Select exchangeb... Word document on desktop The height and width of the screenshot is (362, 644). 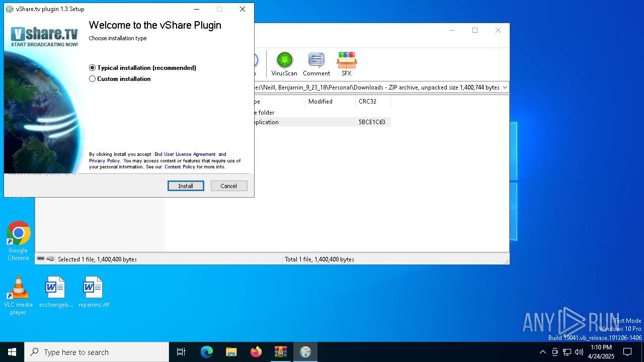click(56, 292)
